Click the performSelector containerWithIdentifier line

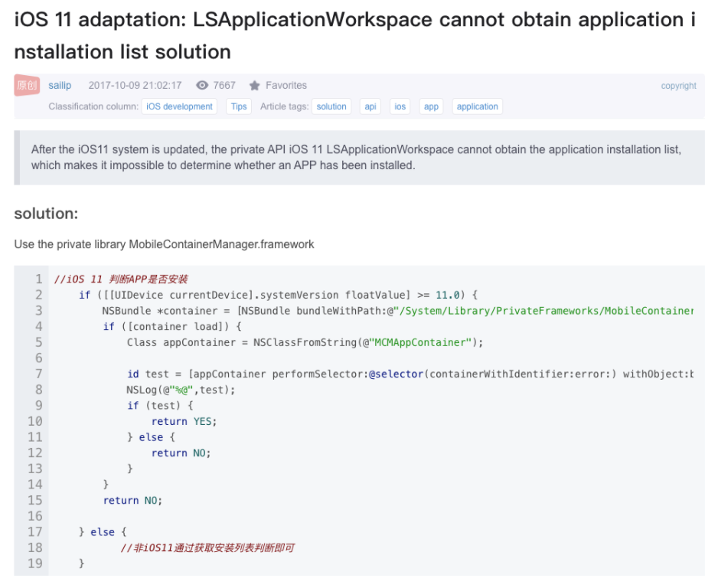point(410,374)
